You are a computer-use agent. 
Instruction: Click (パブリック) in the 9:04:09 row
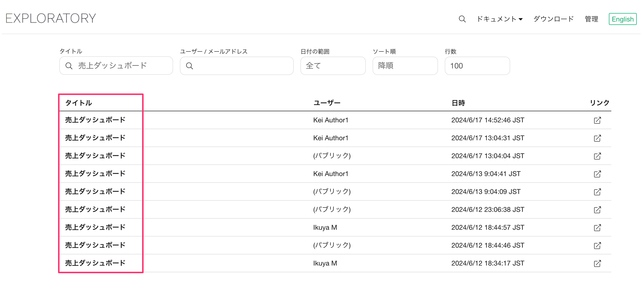(332, 192)
